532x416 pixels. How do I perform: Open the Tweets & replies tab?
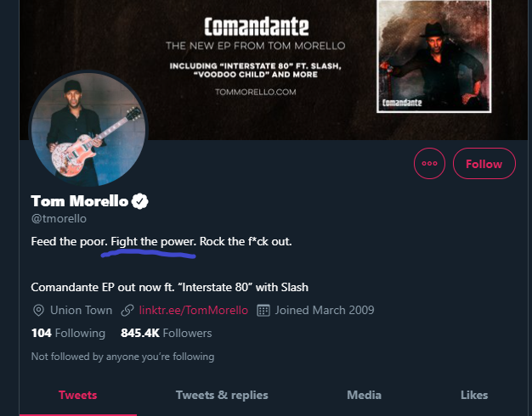222,395
